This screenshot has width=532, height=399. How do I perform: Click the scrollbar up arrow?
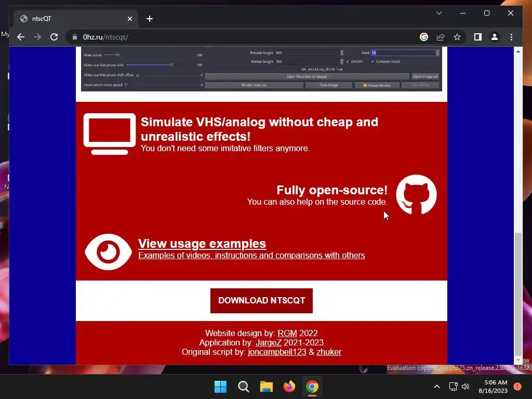click(518, 51)
